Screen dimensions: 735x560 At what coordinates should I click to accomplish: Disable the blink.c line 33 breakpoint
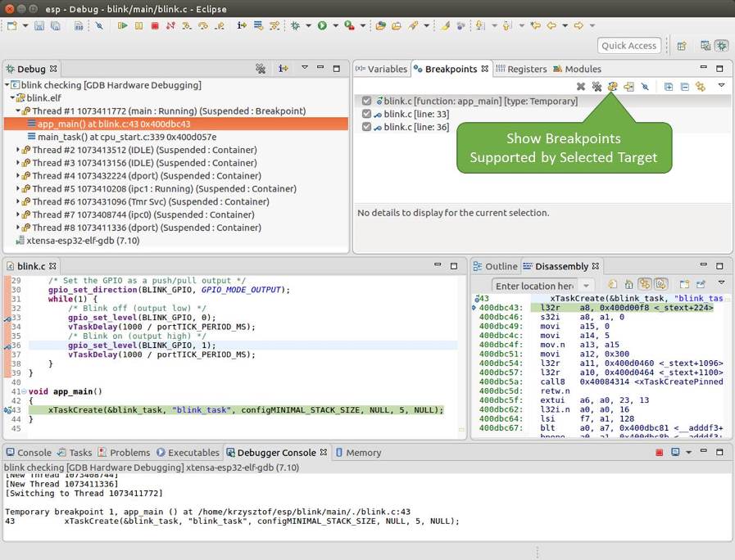tap(367, 115)
